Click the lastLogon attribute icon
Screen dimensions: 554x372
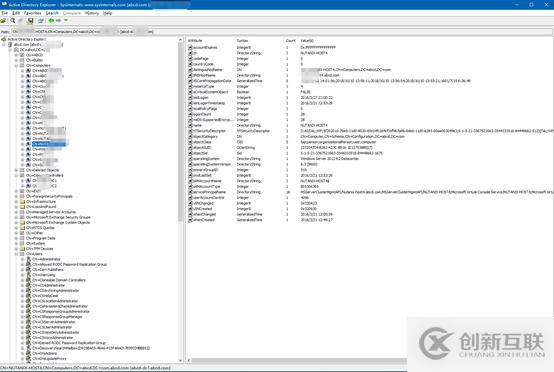pyautogui.click(x=190, y=98)
